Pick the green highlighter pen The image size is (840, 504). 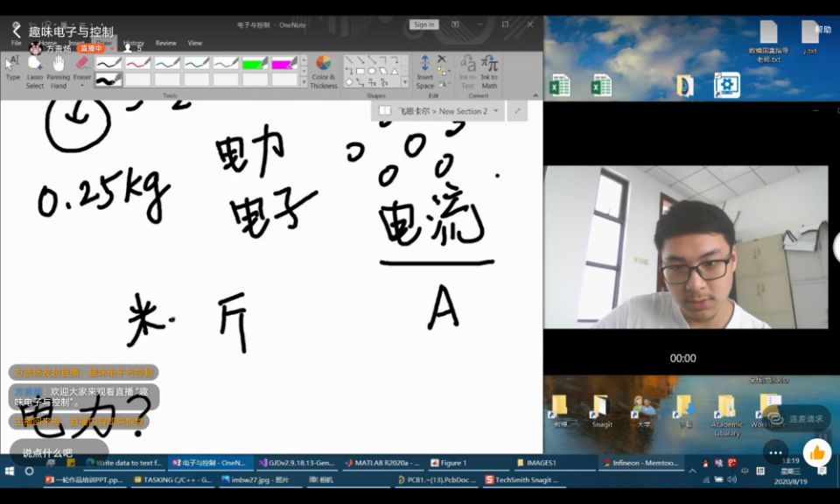pyautogui.click(x=255, y=63)
